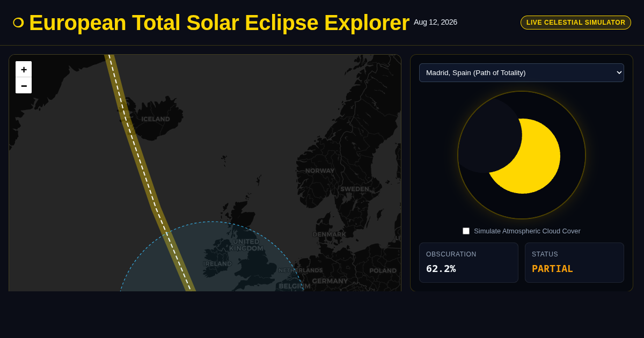Click the Simulate Atmospheric Cloud Cover label text

click(527, 231)
